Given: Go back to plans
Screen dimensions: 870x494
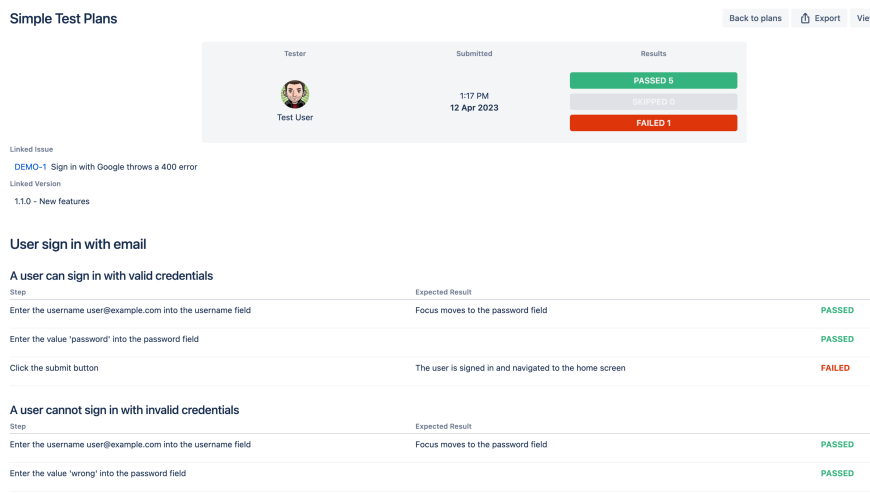Looking at the screenshot, I should (x=755, y=18).
